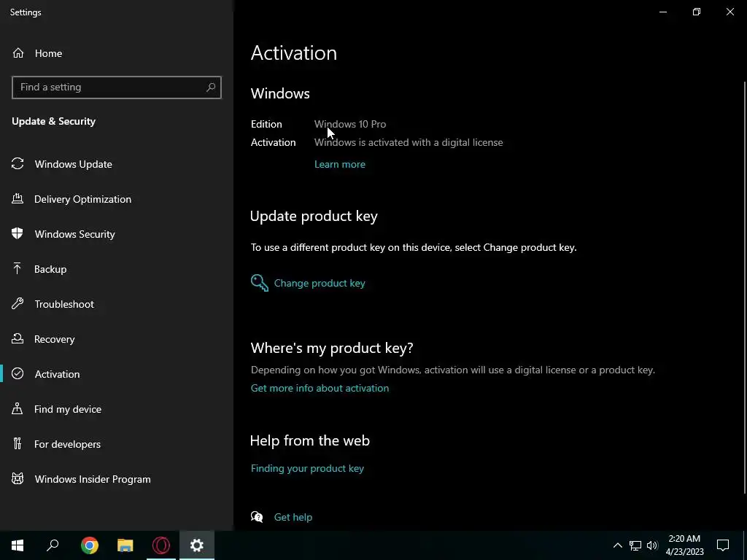Show hidden tray icons chevron

click(x=617, y=545)
